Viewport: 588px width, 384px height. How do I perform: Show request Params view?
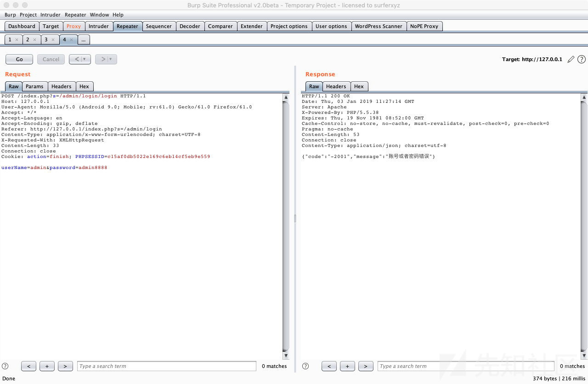coord(34,86)
